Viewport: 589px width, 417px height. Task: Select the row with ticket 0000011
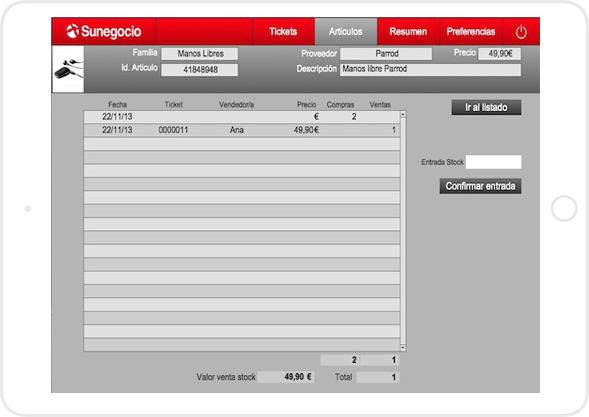[x=242, y=130]
